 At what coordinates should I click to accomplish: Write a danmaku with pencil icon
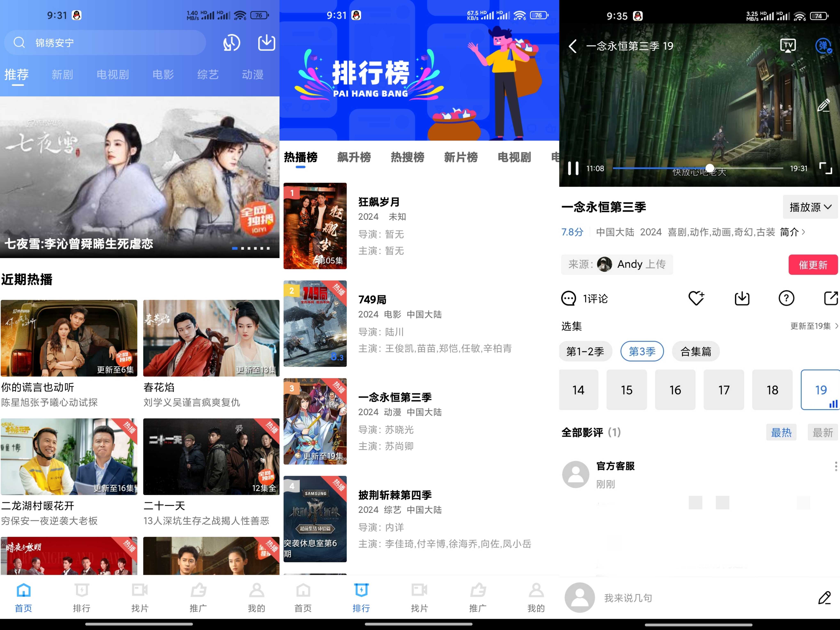point(823,105)
